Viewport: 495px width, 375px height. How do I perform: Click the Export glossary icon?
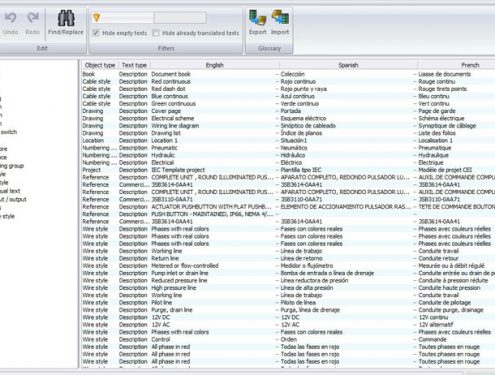click(x=258, y=18)
